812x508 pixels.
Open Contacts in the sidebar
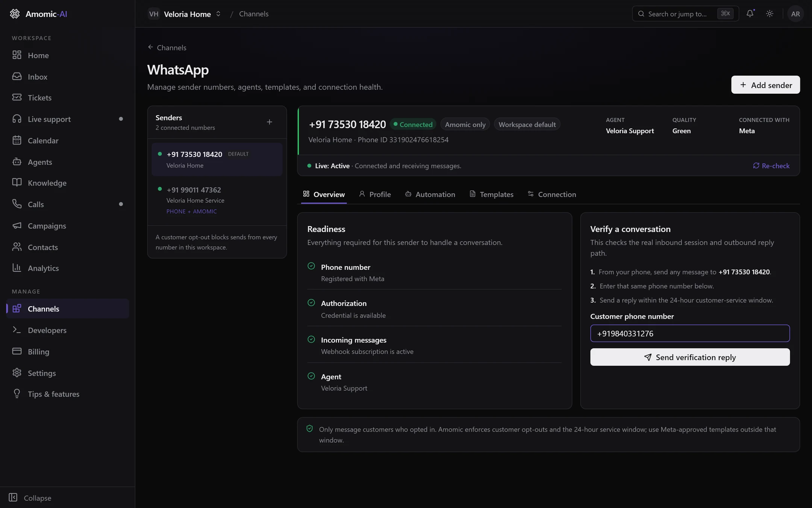[67, 247]
